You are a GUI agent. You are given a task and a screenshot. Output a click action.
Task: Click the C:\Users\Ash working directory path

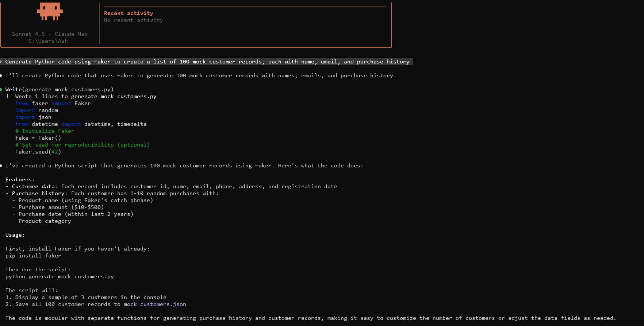48,41
